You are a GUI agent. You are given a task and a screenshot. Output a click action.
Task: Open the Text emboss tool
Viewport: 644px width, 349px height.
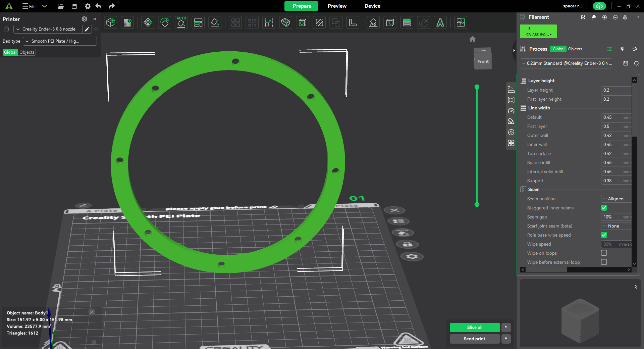click(x=440, y=22)
